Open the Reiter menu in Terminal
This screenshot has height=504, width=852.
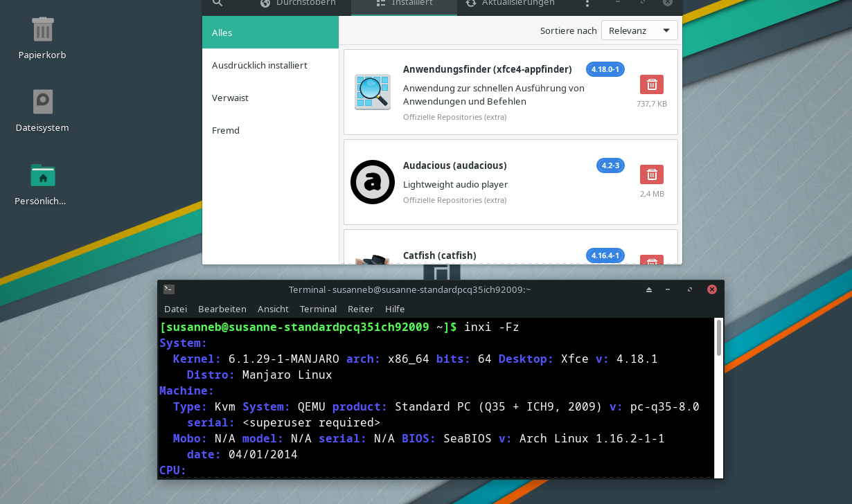[x=360, y=309]
